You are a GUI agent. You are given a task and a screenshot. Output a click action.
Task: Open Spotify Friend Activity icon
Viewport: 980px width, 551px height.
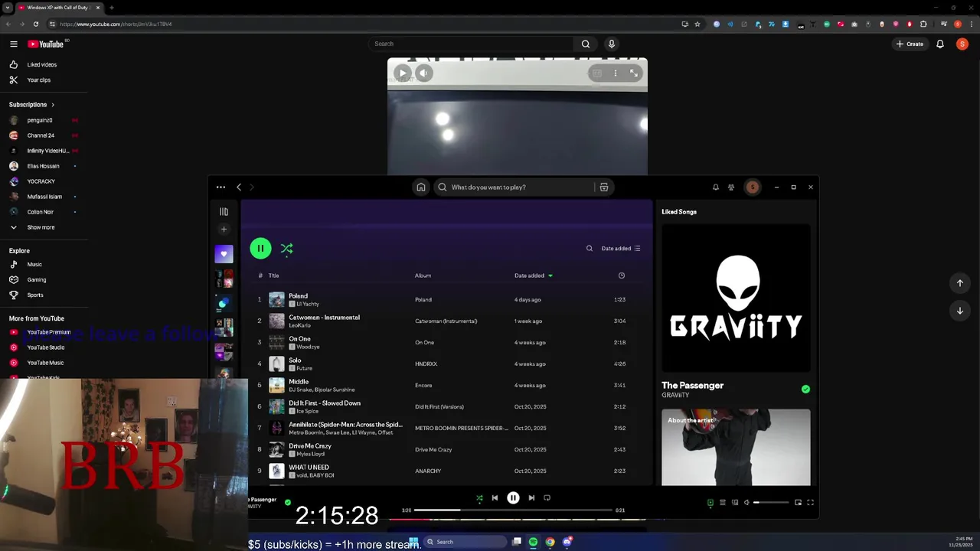coord(731,187)
